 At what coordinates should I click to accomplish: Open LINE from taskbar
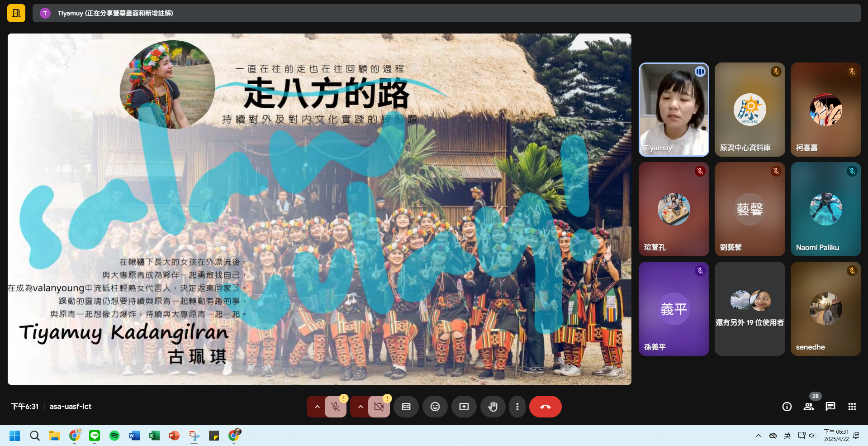95,436
